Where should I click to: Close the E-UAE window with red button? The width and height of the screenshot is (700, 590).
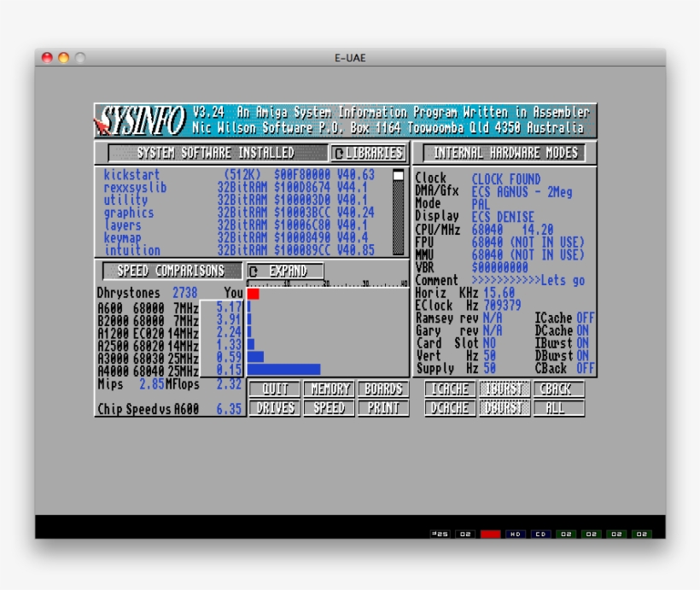tap(47, 57)
